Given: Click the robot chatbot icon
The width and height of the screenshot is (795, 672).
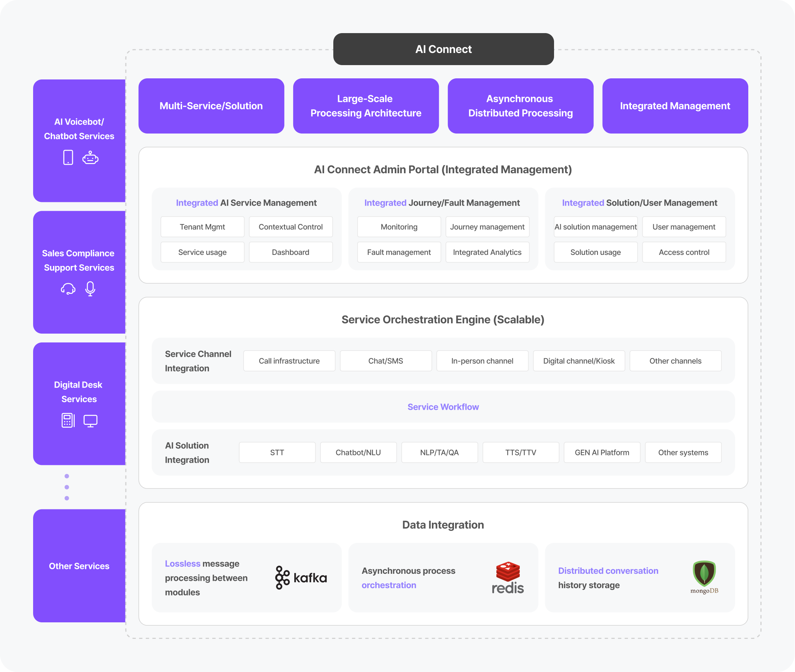Looking at the screenshot, I should point(90,157).
